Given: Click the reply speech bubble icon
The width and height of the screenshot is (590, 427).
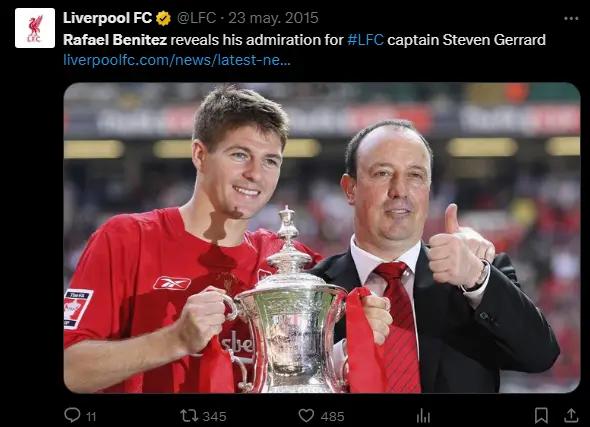Looking at the screenshot, I should pos(72,415).
